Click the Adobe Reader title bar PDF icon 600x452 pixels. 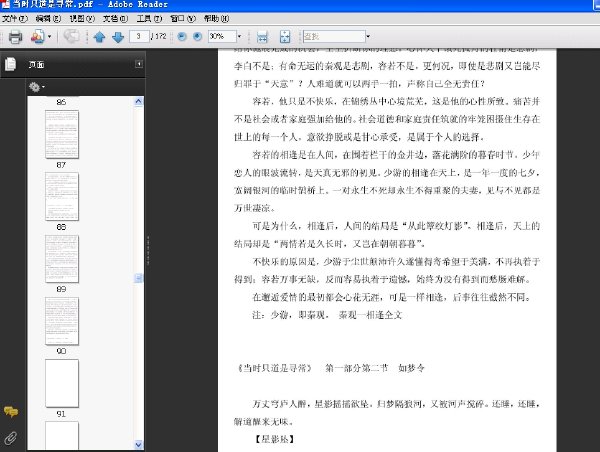pos(5,5)
